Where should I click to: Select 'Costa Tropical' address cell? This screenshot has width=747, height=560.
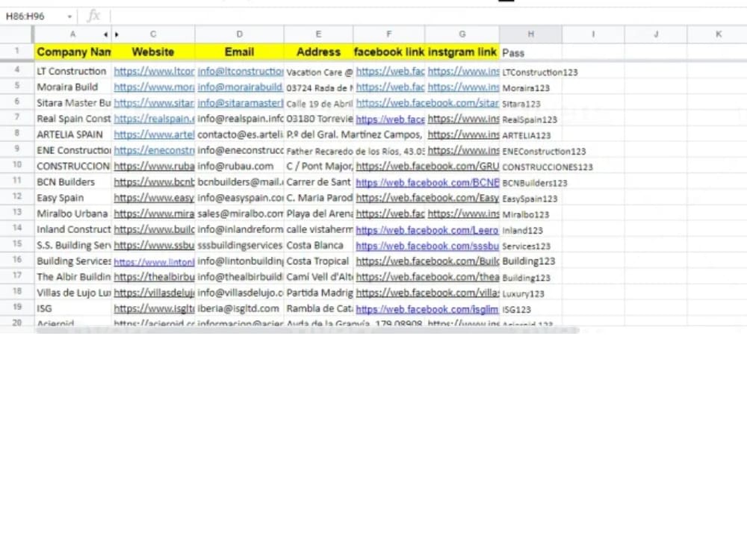[317, 261]
